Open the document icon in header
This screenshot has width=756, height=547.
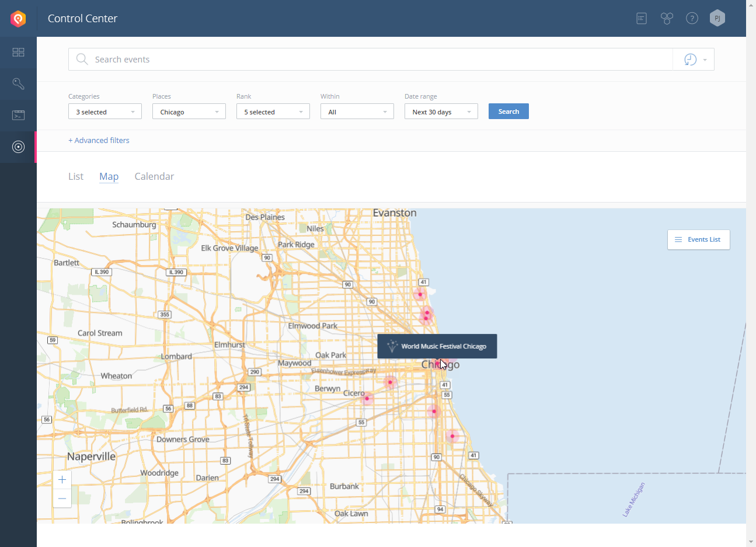642,19
